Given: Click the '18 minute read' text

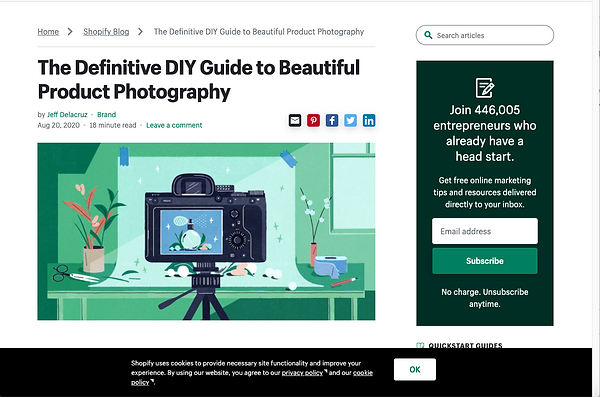Looking at the screenshot, I should tap(113, 125).
